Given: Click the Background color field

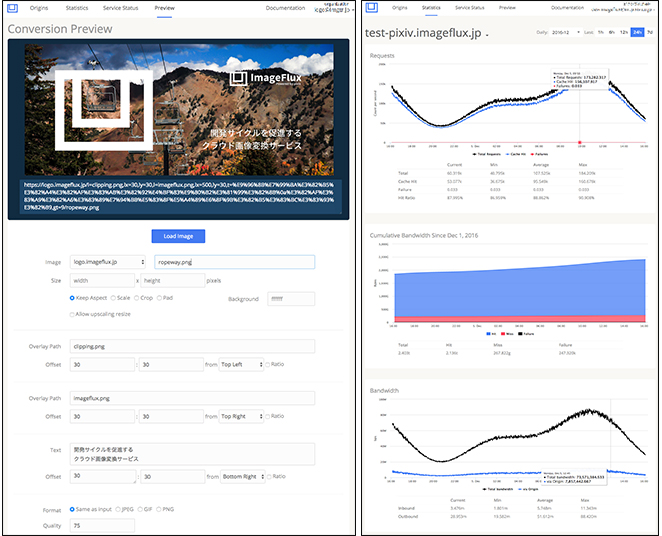Looking at the screenshot, I should pos(291,299).
